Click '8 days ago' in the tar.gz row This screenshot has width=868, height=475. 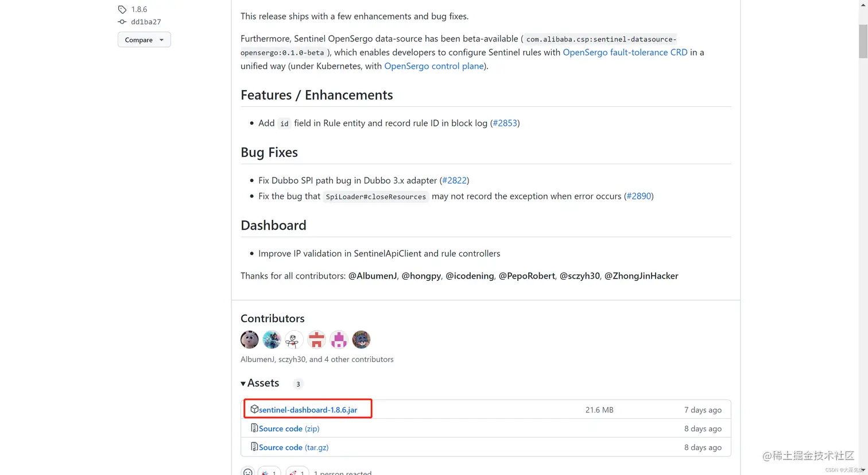703,447
